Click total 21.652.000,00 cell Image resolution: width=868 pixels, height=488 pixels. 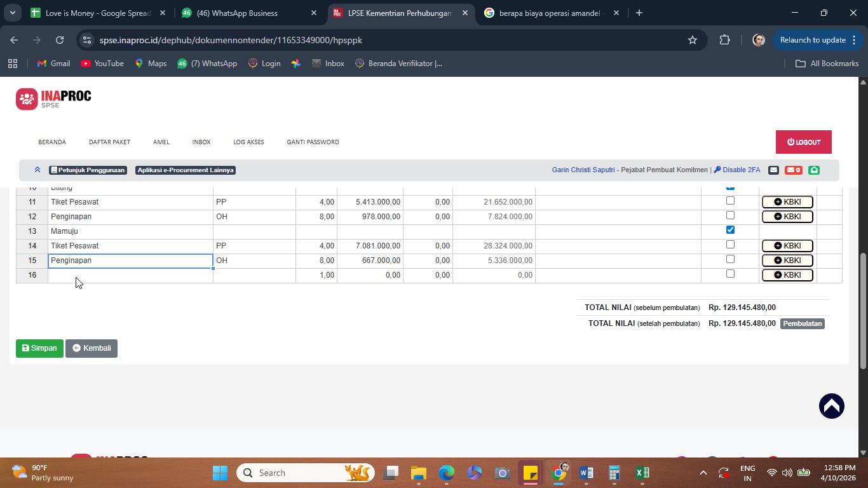[494, 202]
